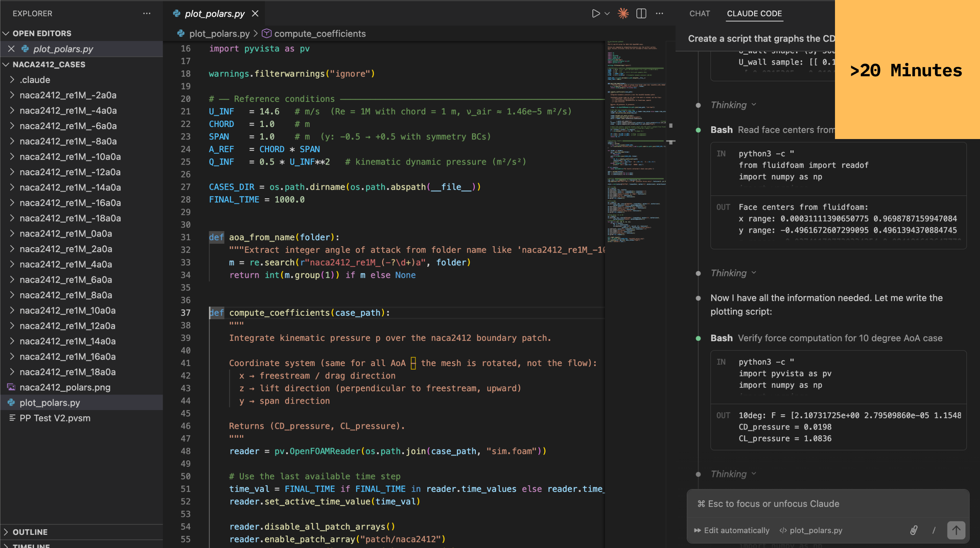Open slash commands with the / button
This screenshot has height=548, width=980.
click(934, 531)
